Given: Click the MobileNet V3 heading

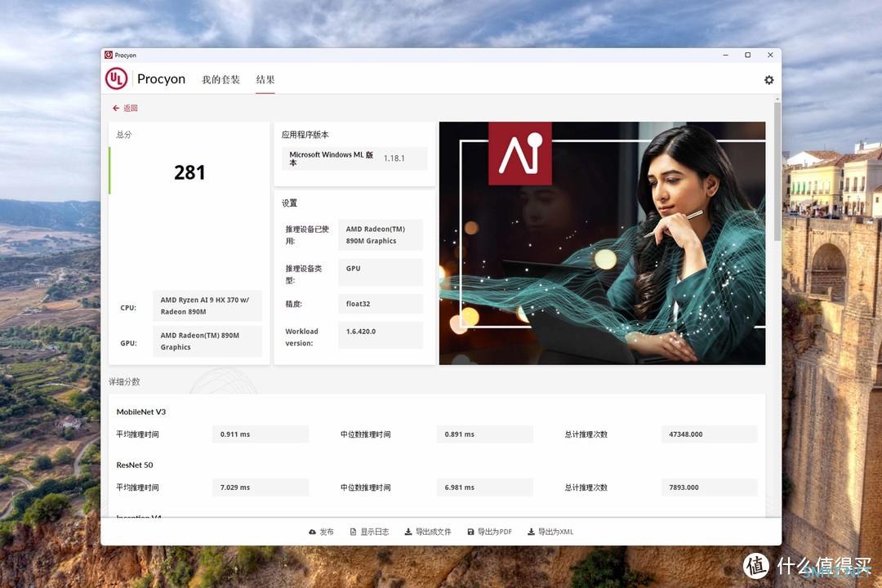Looking at the screenshot, I should (141, 412).
